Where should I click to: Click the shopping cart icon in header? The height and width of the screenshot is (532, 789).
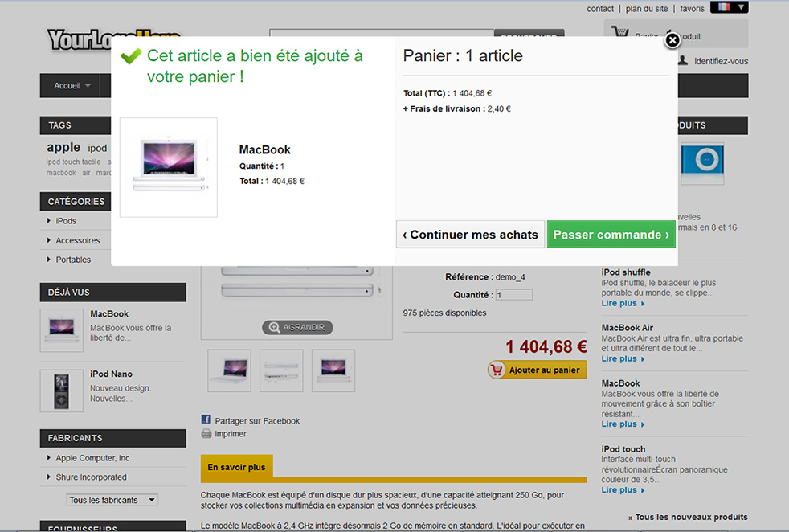(x=620, y=31)
